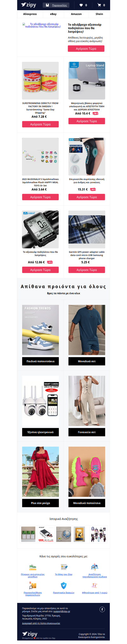This screenshot has width=127, height=644.
Task: Open the Παραγγελίες orders link in header
Action: (60, 5)
